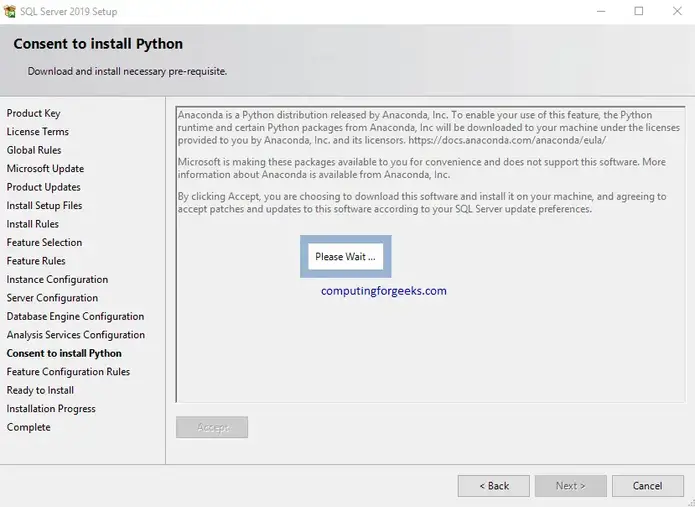Go to Microsoft Update step

click(45, 169)
